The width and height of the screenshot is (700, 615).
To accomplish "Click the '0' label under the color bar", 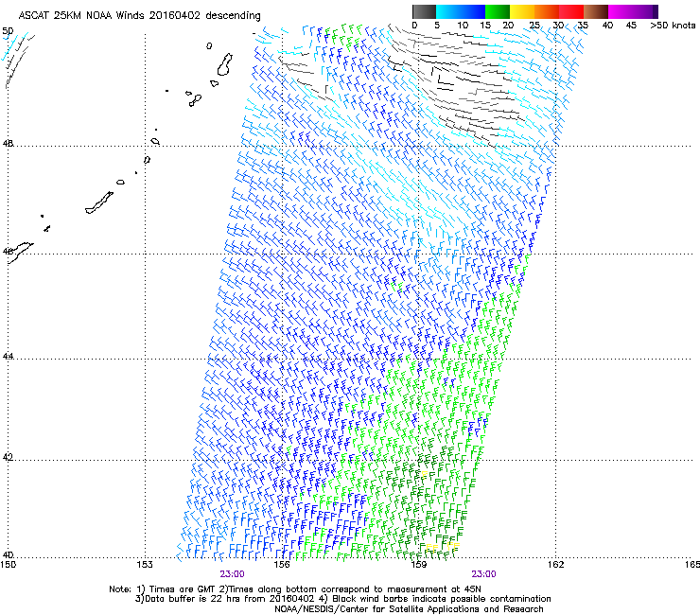I will click(x=414, y=26).
